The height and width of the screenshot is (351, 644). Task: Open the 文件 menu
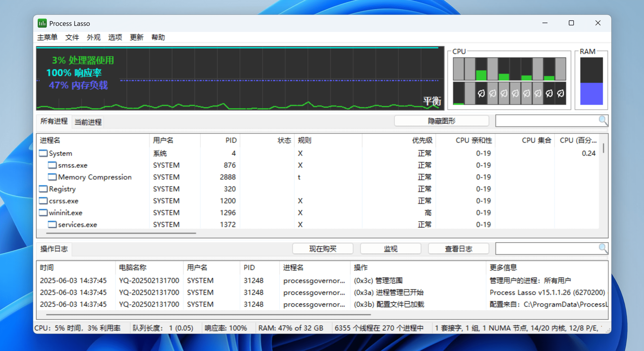(x=72, y=37)
